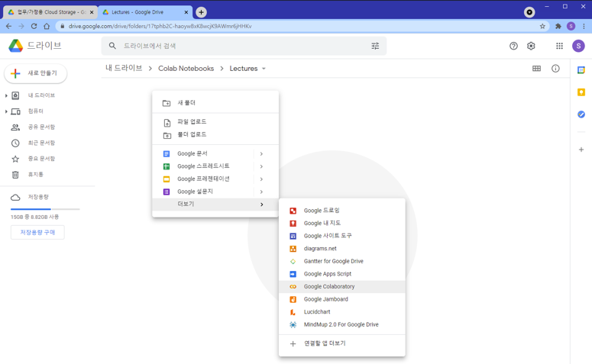Click the MindMup 2.0 icon
Screen dimensions: 592x364
[293, 325]
